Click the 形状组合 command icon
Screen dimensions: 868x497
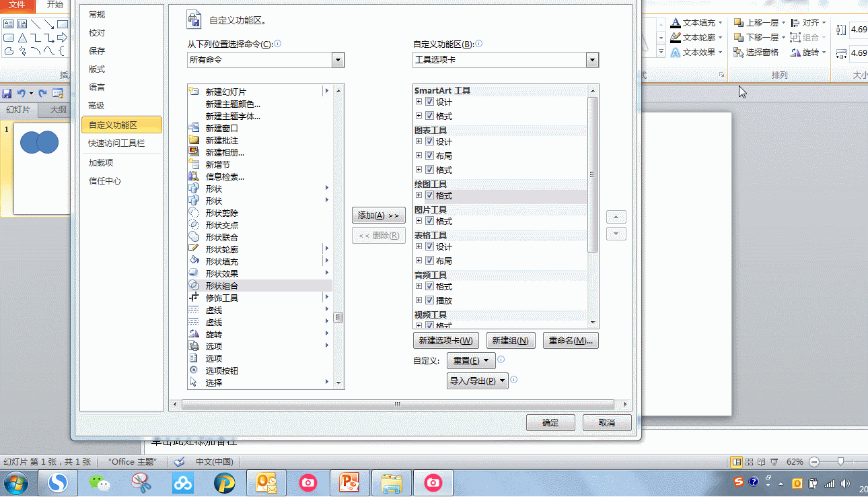click(x=194, y=286)
